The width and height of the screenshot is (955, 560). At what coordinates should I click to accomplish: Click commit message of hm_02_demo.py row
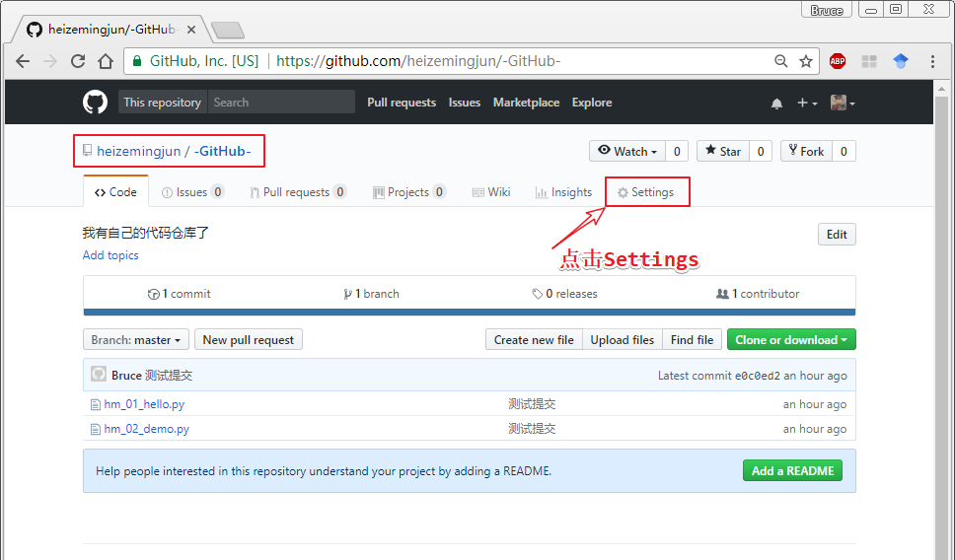coord(533,429)
